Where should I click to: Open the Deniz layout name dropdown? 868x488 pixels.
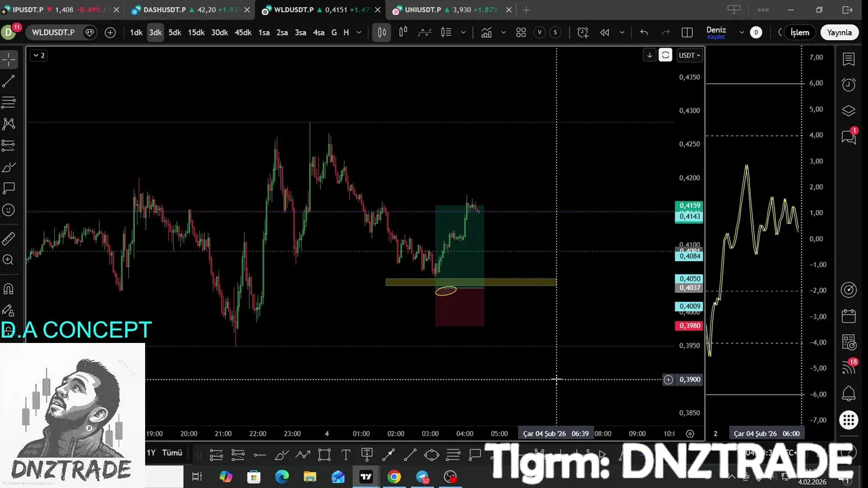tap(741, 33)
